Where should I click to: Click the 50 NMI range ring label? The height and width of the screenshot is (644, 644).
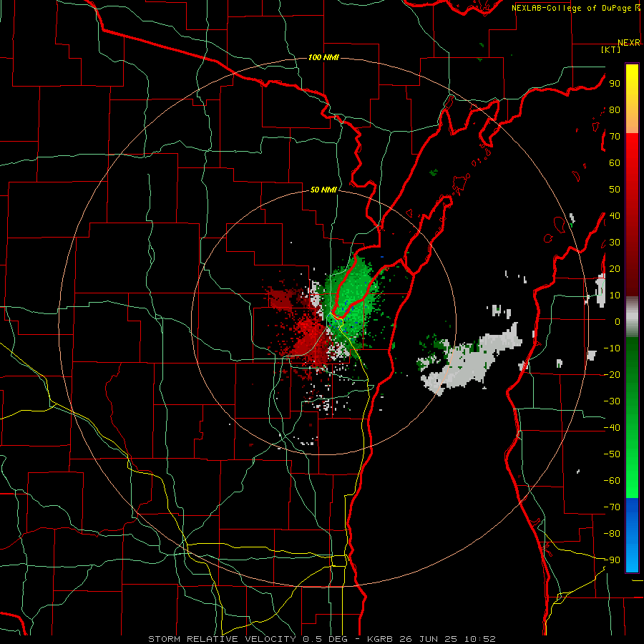click(x=323, y=190)
